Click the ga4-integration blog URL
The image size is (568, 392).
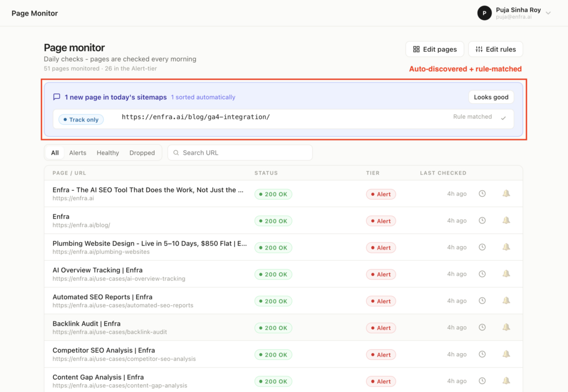point(196,117)
